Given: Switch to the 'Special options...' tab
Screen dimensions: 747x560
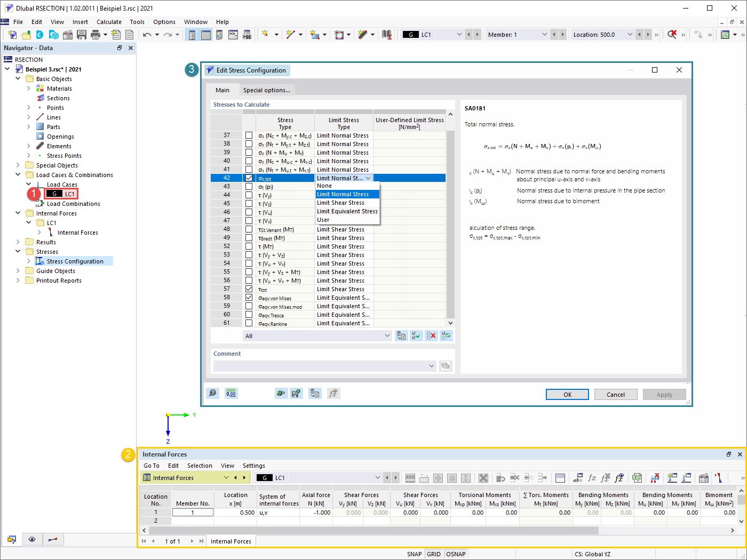Looking at the screenshot, I should [x=266, y=90].
